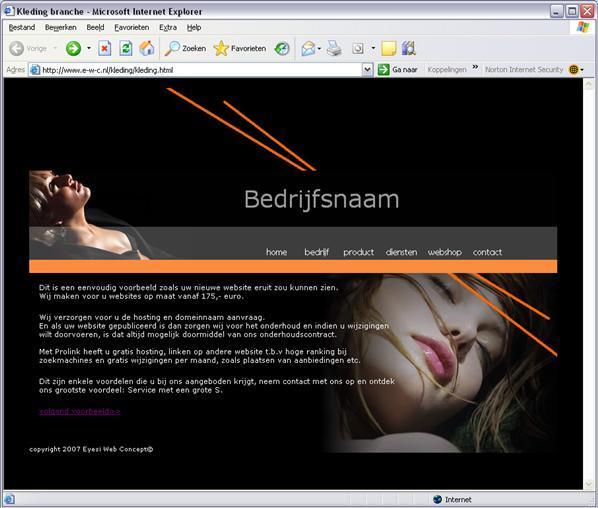The image size is (598, 508).
Task: Click the status bar page icon
Action: tap(9, 499)
